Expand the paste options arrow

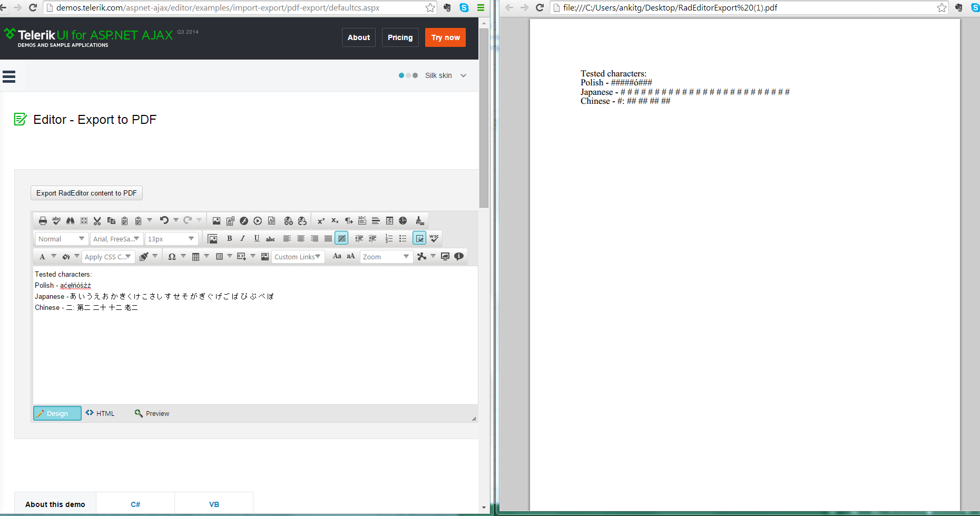coord(150,220)
